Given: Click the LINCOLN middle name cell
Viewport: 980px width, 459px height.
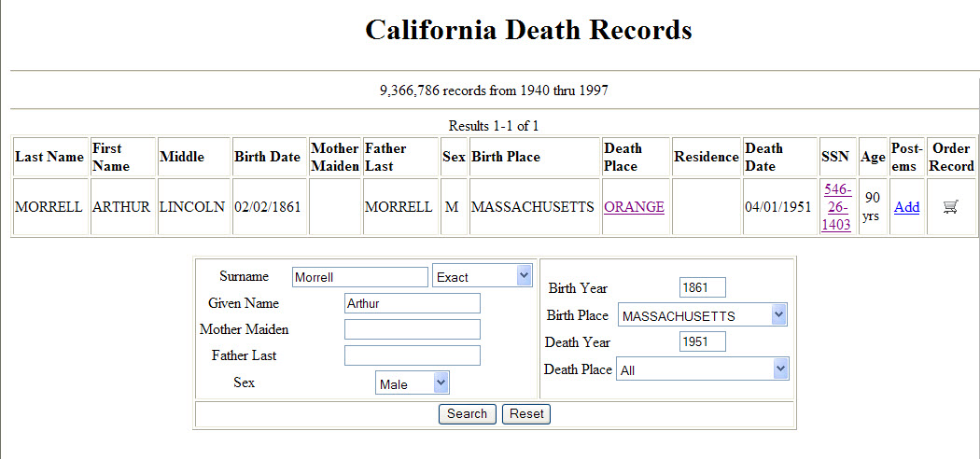Looking at the screenshot, I should (192, 207).
